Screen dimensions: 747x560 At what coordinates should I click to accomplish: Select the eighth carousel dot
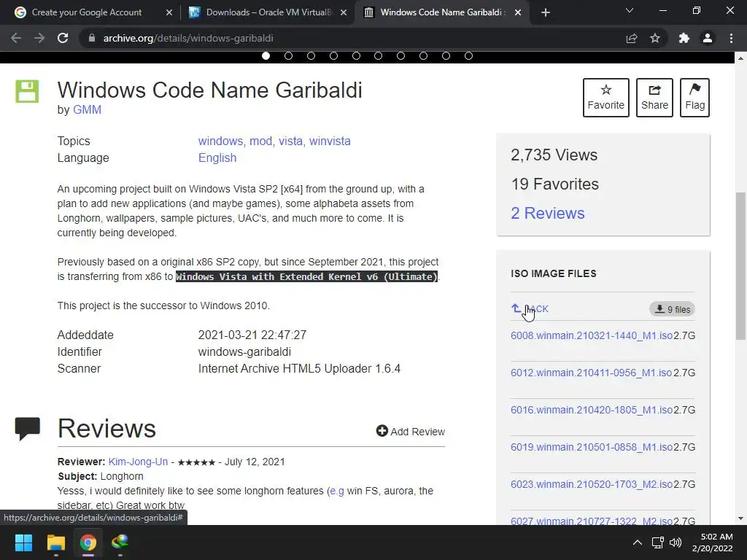coord(423,55)
